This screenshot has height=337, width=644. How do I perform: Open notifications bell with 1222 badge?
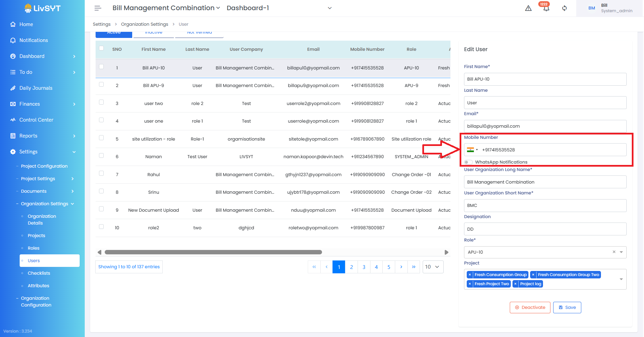(x=546, y=8)
